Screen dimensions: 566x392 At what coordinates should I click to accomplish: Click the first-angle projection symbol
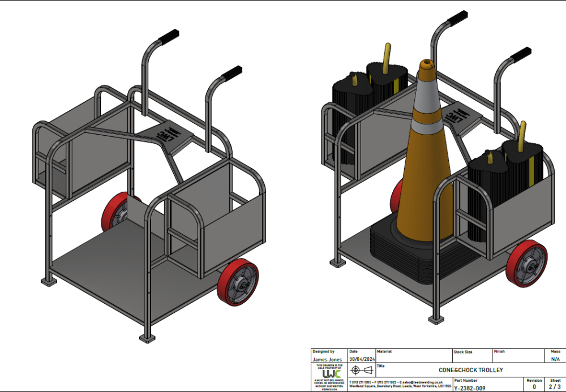pyautogui.click(x=362, y=371)
